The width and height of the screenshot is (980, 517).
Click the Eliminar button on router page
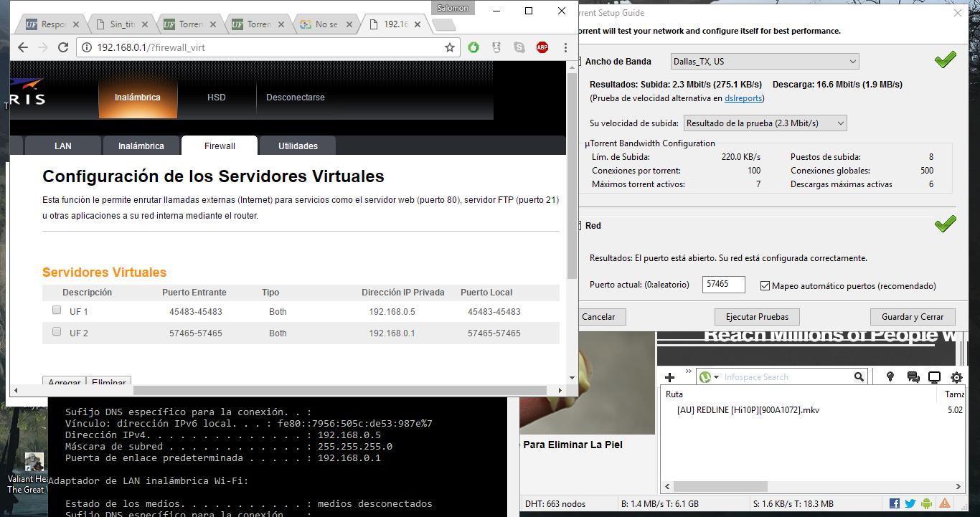coord(109,382)
